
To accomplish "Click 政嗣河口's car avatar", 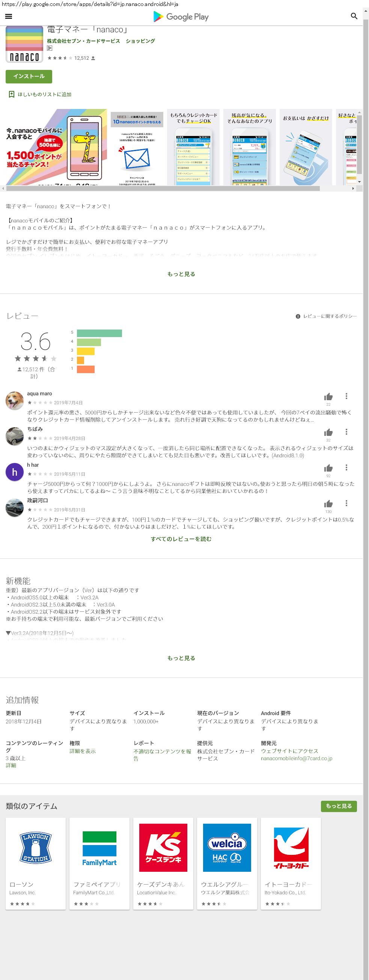I will [x=15, y=508].
